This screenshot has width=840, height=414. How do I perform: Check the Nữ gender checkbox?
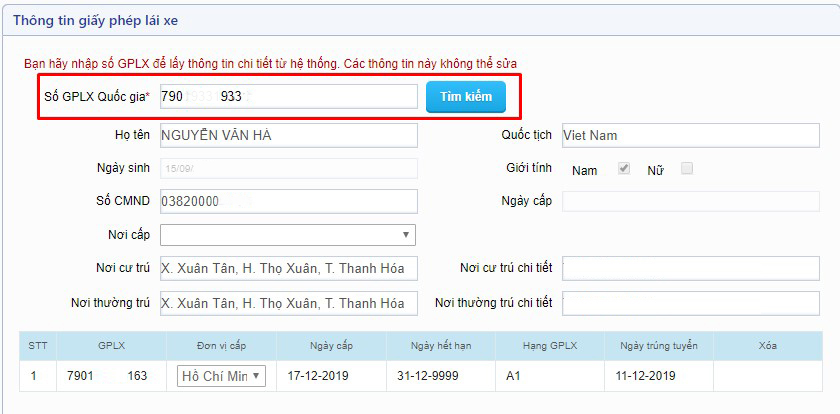tap(687, 169)
